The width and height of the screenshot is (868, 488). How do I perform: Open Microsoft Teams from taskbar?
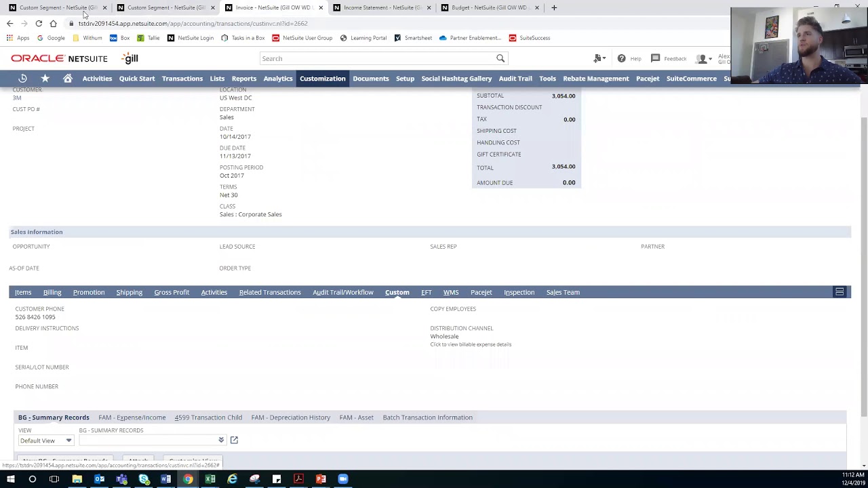coord(121,479)
